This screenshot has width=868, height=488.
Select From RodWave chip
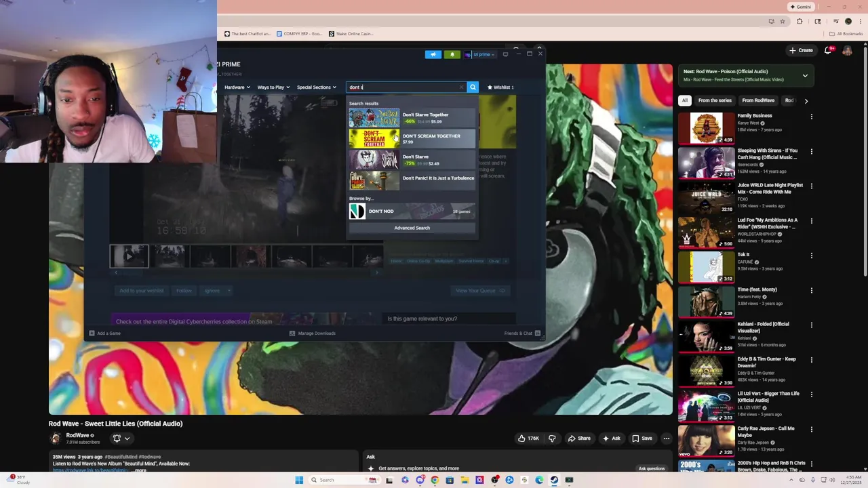[x=758, y=100]
